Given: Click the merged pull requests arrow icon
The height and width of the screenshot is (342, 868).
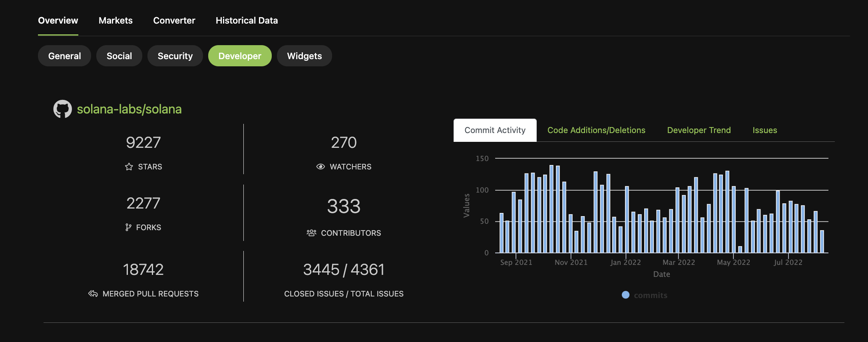Looking at the screenshot, I should [93, 294].
